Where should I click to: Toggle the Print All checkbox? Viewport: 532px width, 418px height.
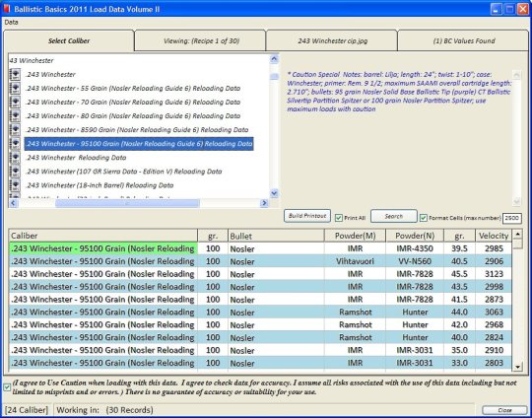click(x=338, y=218)
